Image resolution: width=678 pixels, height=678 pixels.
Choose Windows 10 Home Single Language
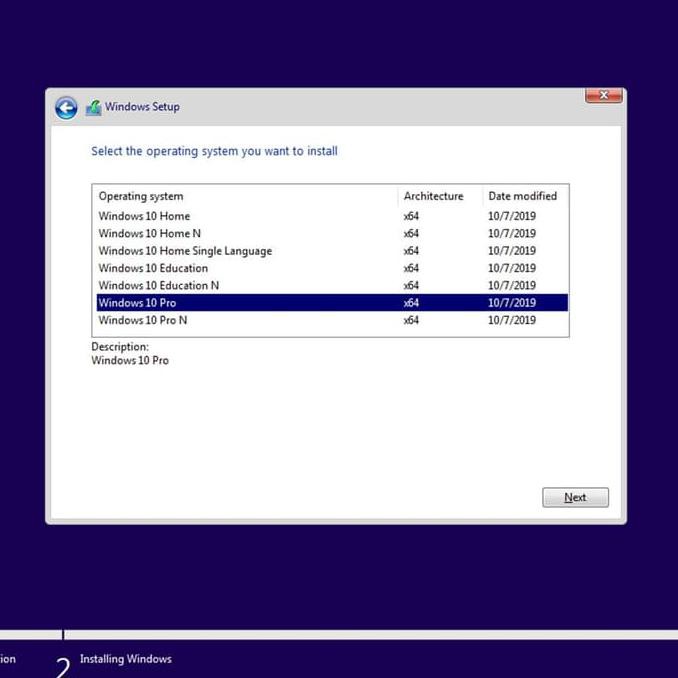point(185,251)
